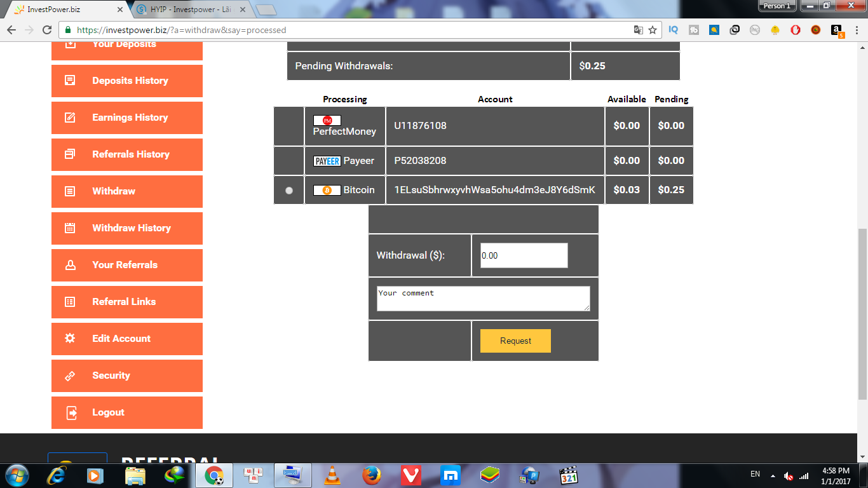Click the PerfectMoney PM logo
Screen dimensions: 868x488
(x=327, y=120)
